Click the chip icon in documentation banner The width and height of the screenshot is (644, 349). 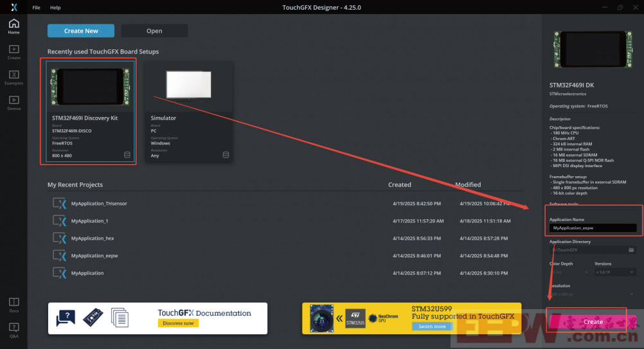coord(93,318)
